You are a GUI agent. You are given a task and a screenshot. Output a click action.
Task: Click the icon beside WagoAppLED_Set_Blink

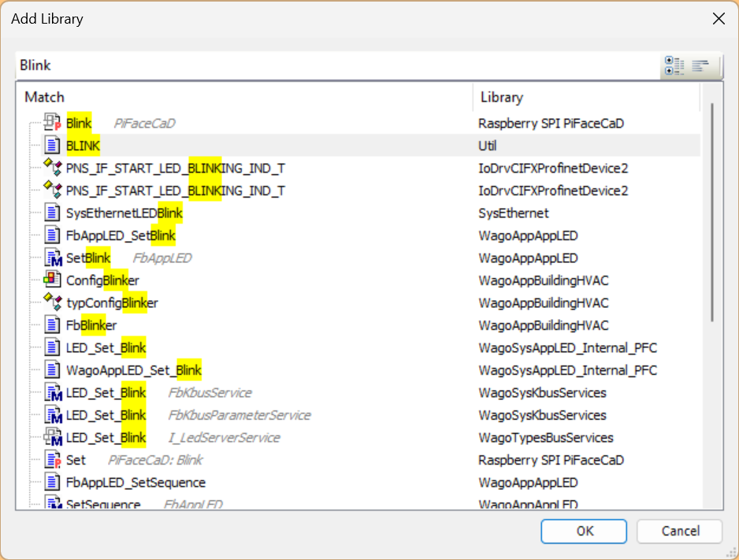[52, 369]
